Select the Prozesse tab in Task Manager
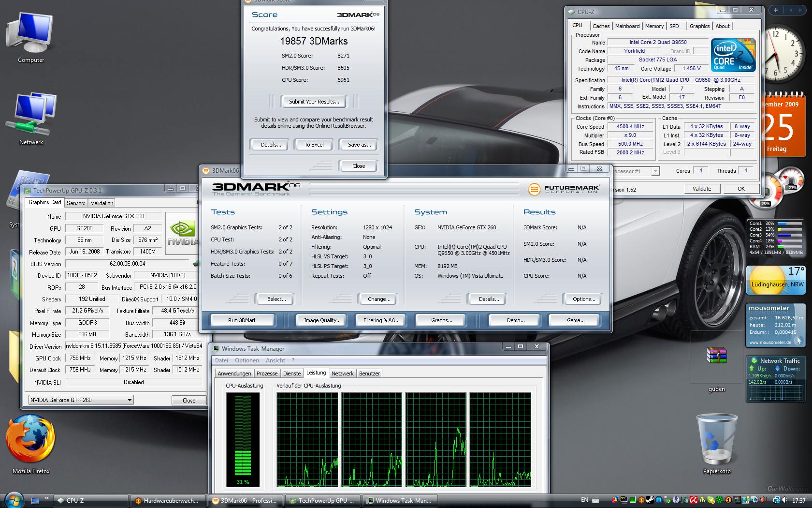The width and height of the screenshot is (812, 508). coord(267,374)
